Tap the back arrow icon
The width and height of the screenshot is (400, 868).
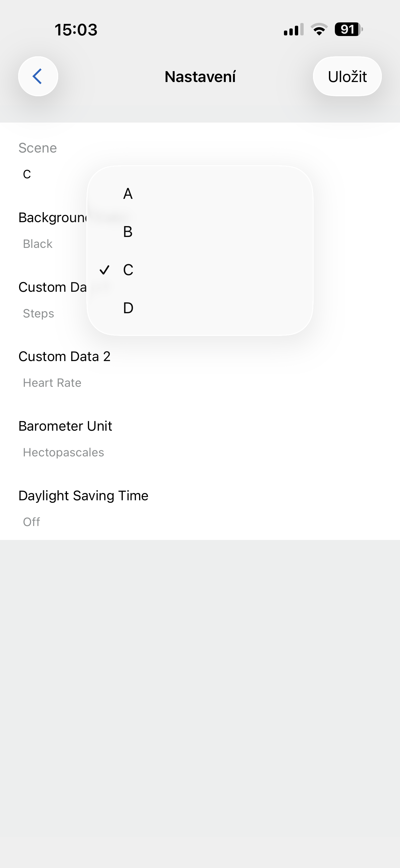38,76
